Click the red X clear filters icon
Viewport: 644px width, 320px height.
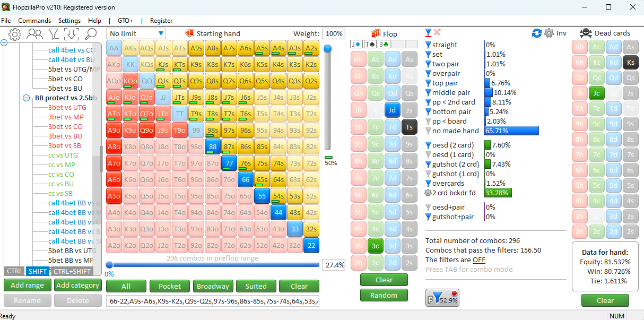click(x=437, y=32)
